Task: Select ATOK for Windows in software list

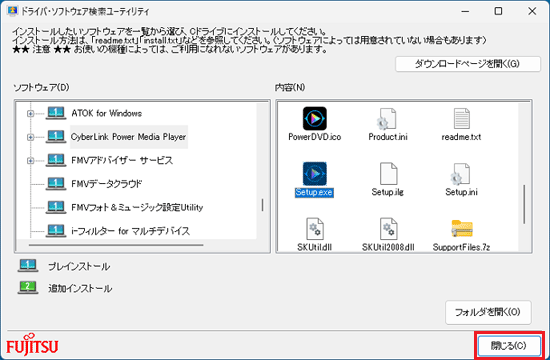Action: click(x=107, y=113)
